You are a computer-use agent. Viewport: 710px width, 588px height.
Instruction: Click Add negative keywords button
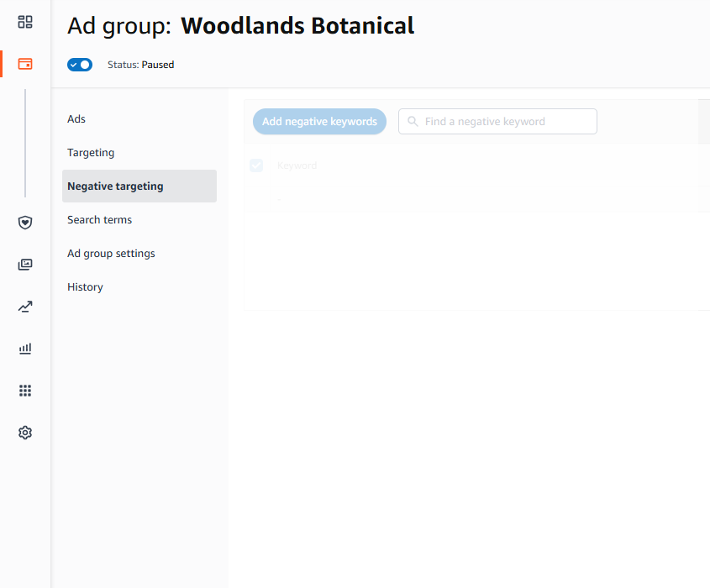319,121
